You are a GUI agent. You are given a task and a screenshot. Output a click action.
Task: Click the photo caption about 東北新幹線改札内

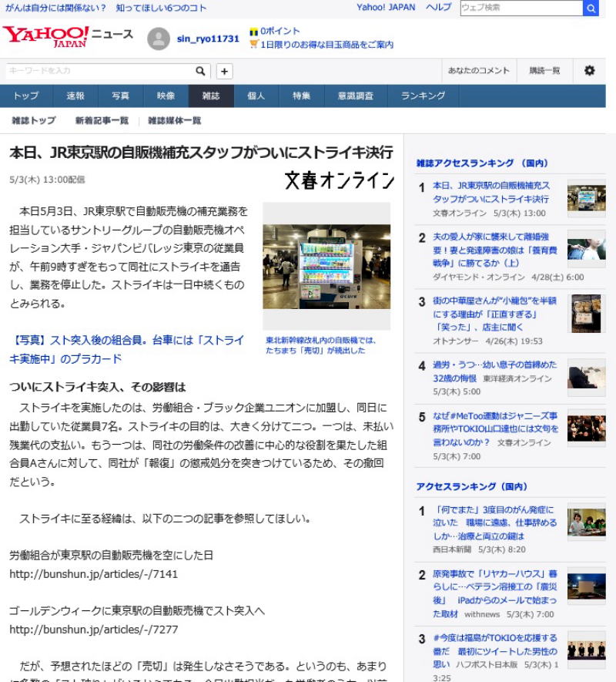click(321, 345)
